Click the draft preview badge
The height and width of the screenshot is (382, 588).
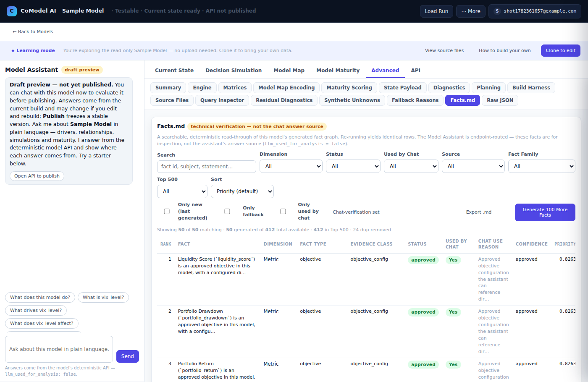pos(82,70)
